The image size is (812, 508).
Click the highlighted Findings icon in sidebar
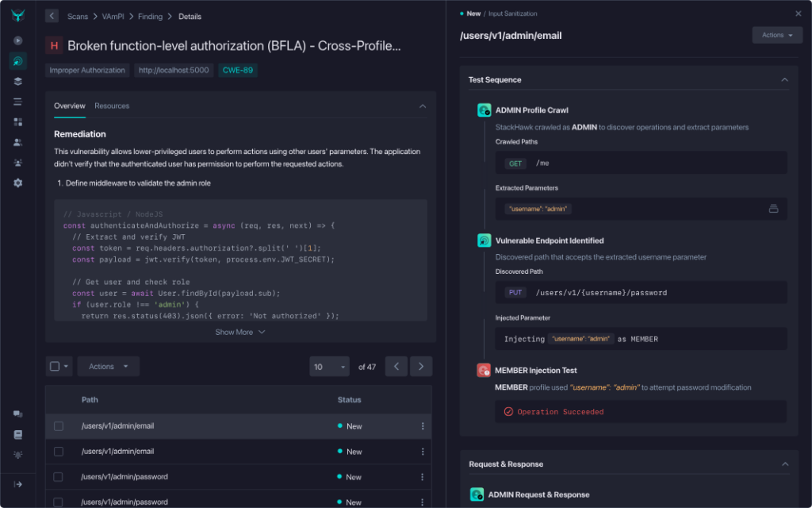(x=17, y=61)
